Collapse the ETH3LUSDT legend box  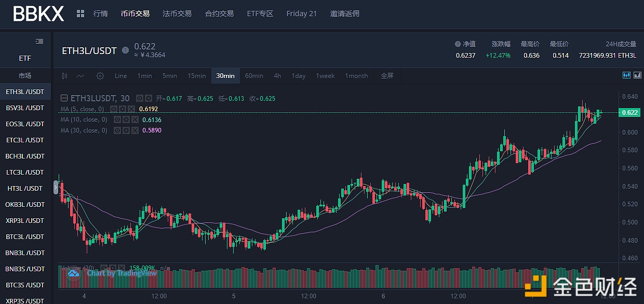[x=64, y=98]
